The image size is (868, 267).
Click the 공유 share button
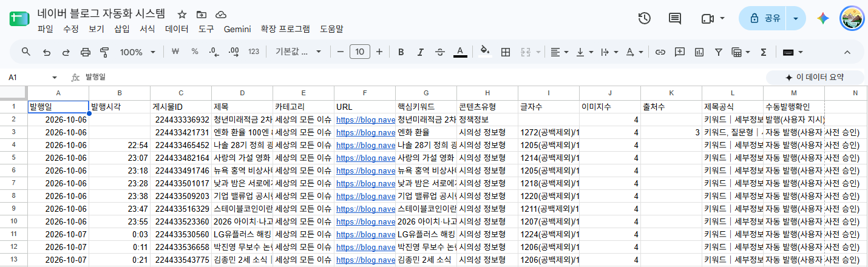coord(762,18)
